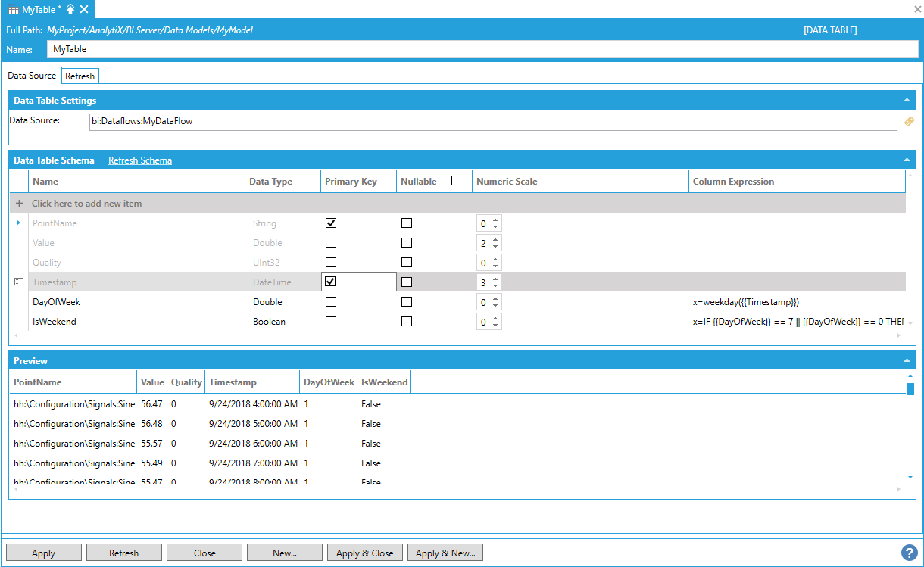This screenshot has width=924, height=567.
Task: Click the Data Source browse tag icon
Action: pos(909,121)
